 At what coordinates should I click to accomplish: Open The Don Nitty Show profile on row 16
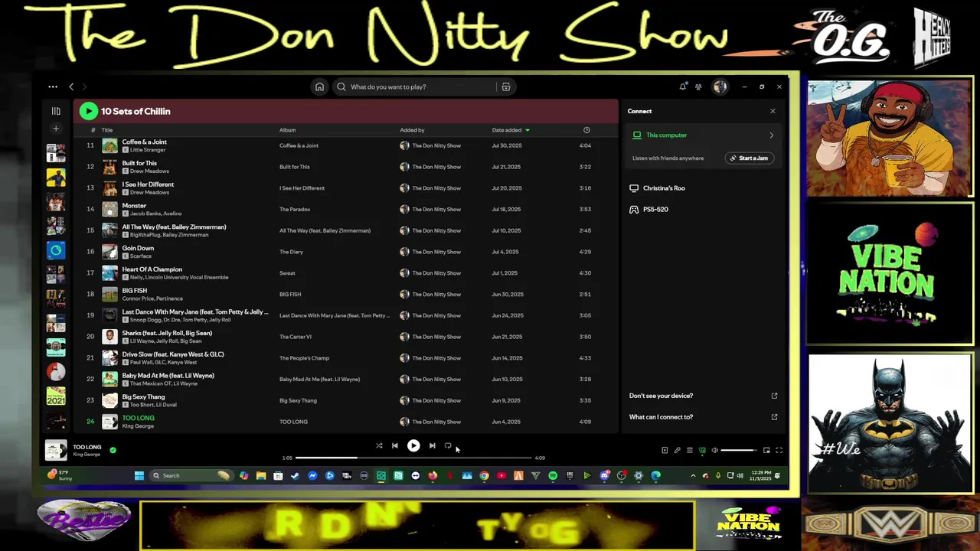pos(436,252)
